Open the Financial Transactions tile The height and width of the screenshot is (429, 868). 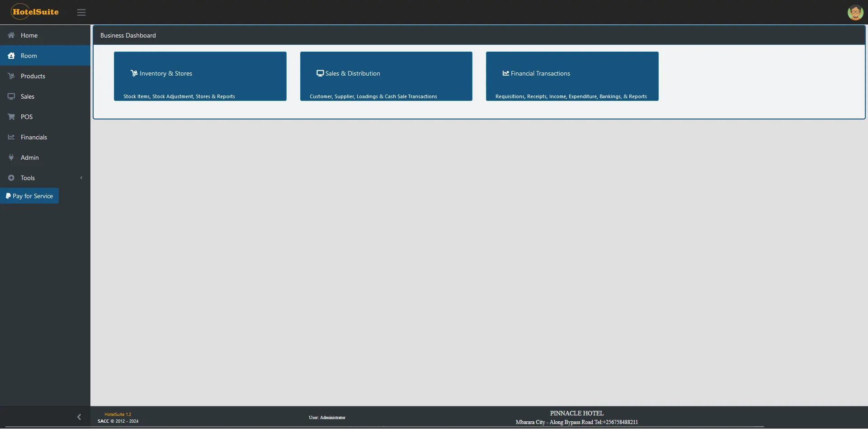point(572,76)
